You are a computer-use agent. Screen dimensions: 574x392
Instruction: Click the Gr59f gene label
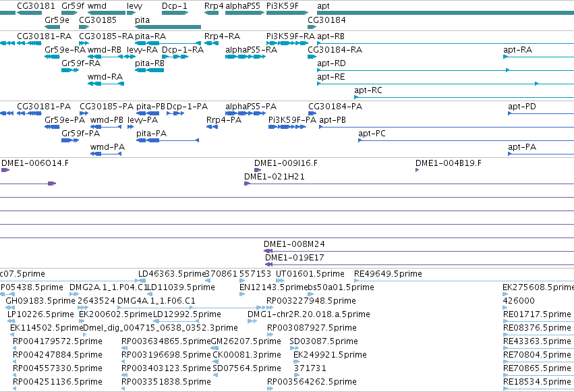73,6
